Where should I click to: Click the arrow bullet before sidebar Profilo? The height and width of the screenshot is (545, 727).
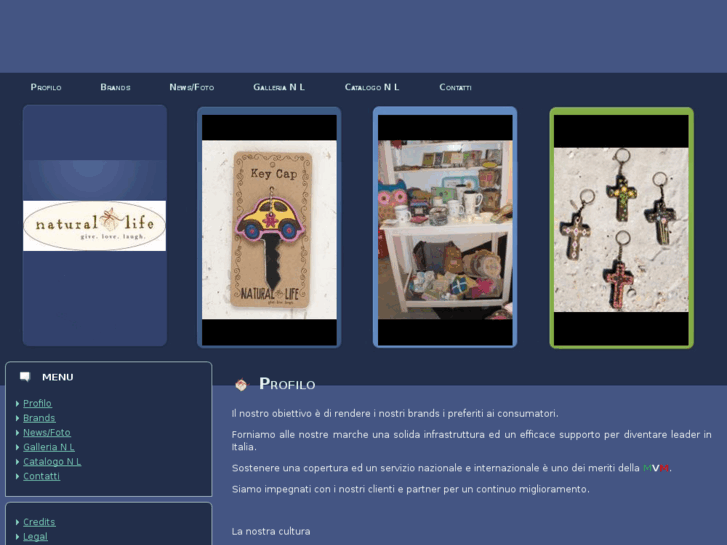coord(17,404)
